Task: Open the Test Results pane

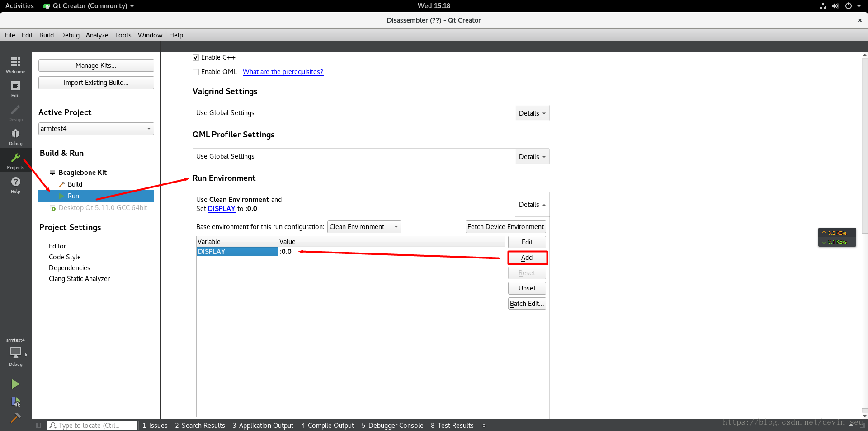Action: 452,426
